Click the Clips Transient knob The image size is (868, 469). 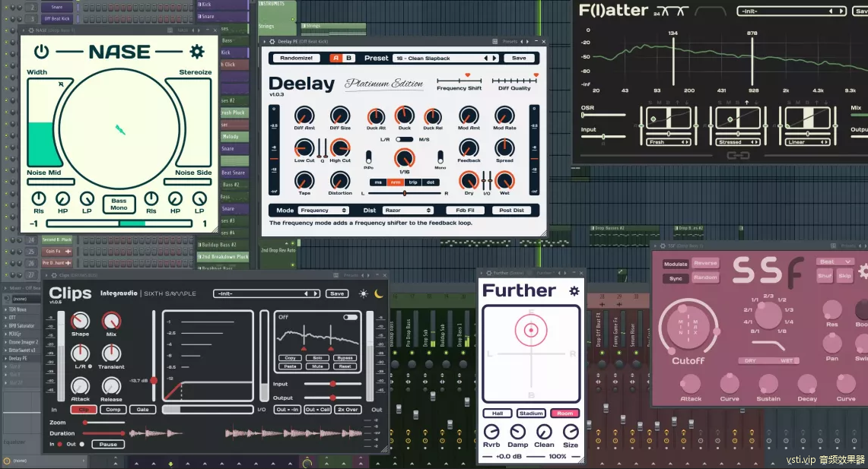pyautogui.click(x=111, y=353)
